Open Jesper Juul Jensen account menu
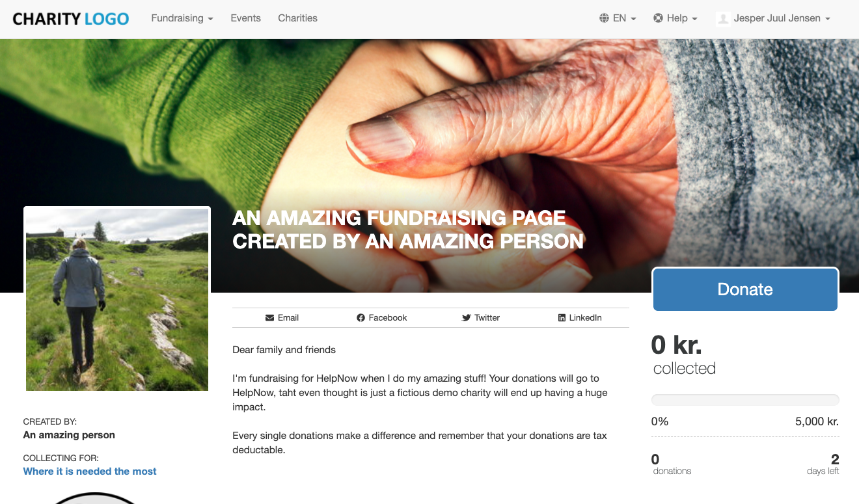Screen dimensions: 859x504 pyautogui.click(x=773, y=18)
